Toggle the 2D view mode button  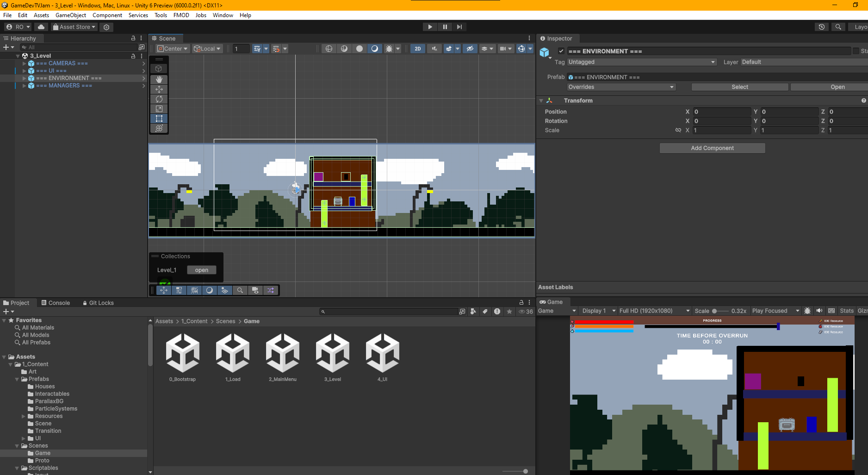pos(417,49)
